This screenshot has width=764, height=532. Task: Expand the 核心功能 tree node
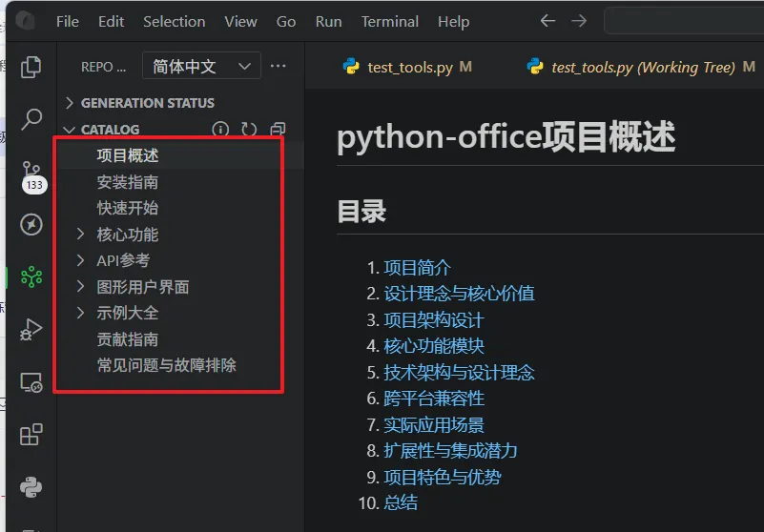80,235
